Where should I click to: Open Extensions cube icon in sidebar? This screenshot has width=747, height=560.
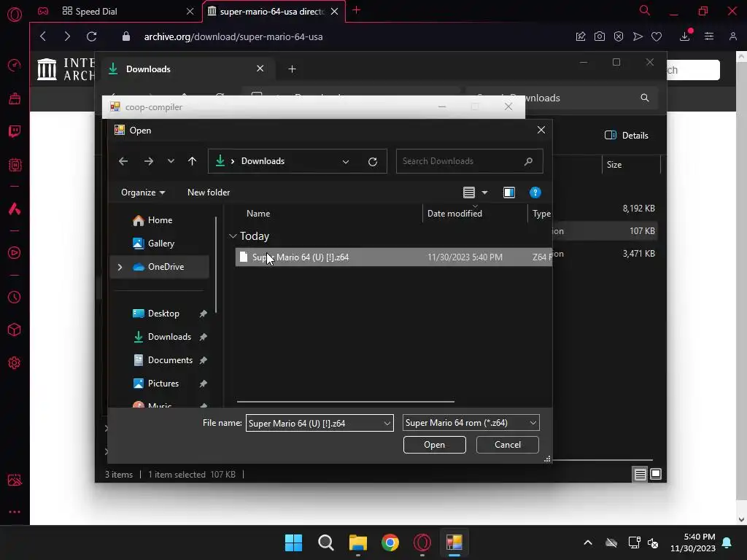point(15,330)
